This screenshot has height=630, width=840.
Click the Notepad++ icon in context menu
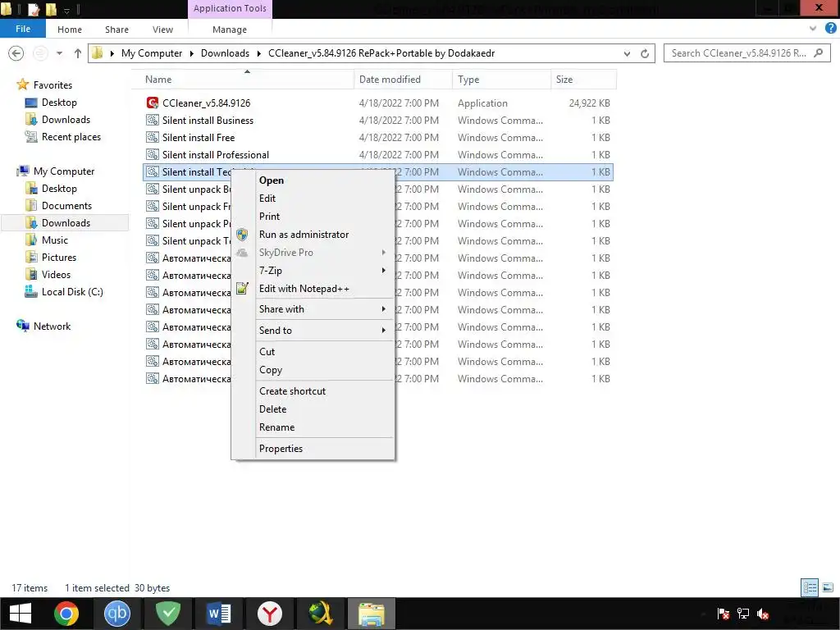click(x=242, y=288)
